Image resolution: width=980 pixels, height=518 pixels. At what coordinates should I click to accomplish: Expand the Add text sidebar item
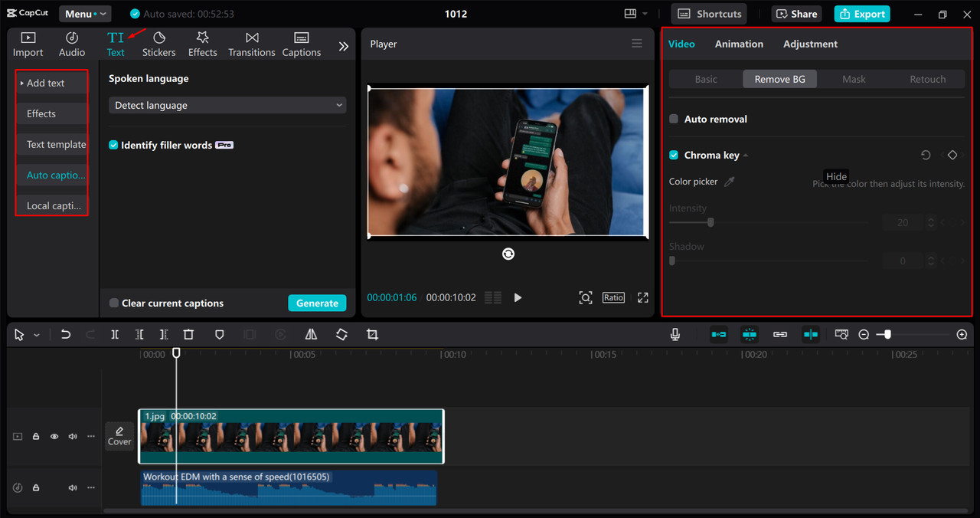52,83
